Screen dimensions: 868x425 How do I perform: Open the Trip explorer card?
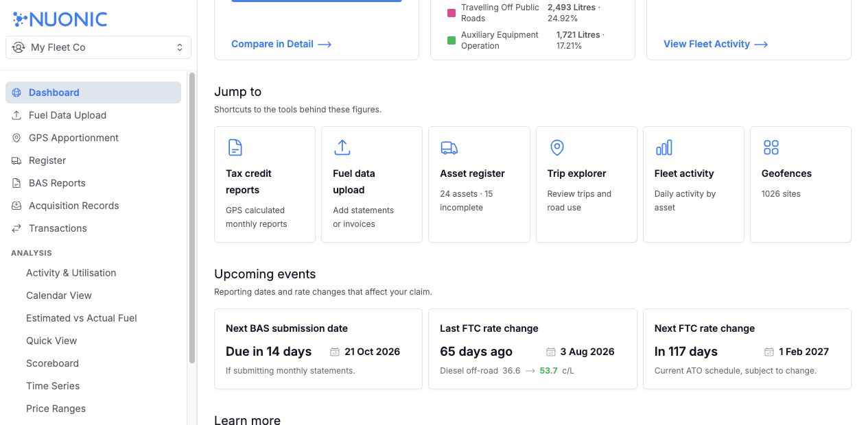tap(587, 184)
